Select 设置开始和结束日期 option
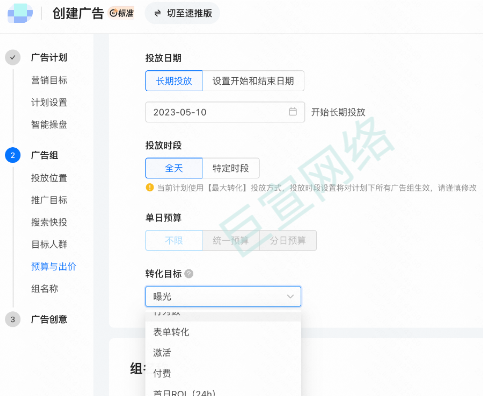The image size is (483, 396). [253, 81]
